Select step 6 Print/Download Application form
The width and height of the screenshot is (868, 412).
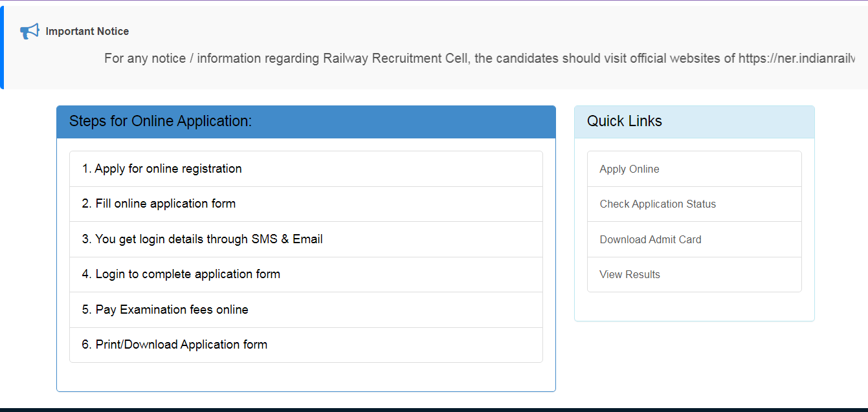point(175,345)
